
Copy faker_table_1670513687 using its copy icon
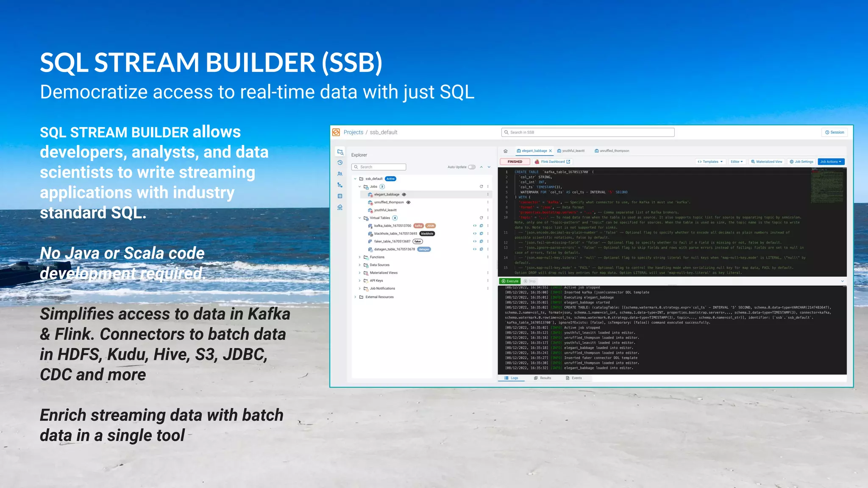pos(481,241)
